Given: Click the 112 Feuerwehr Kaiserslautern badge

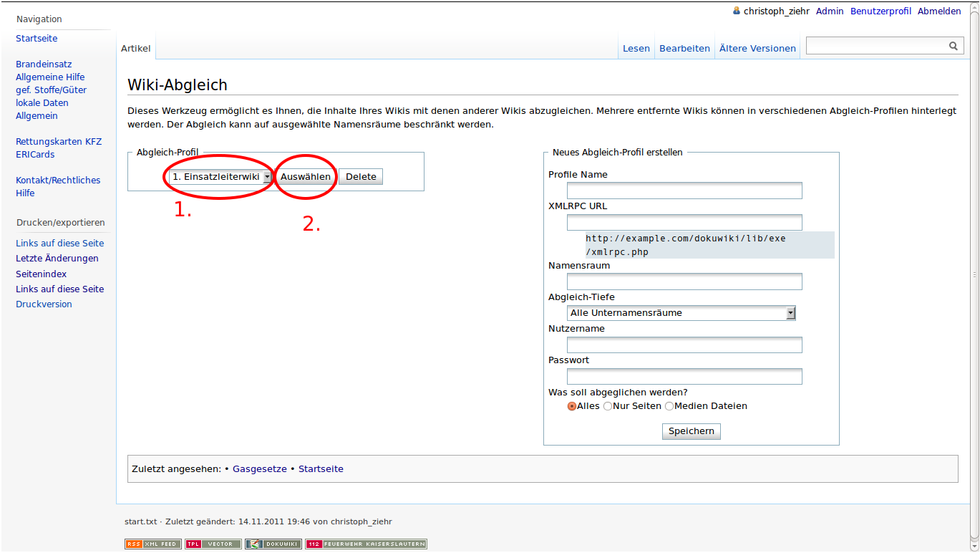Looking at the screenshot, I should click(x=366, y=544).
